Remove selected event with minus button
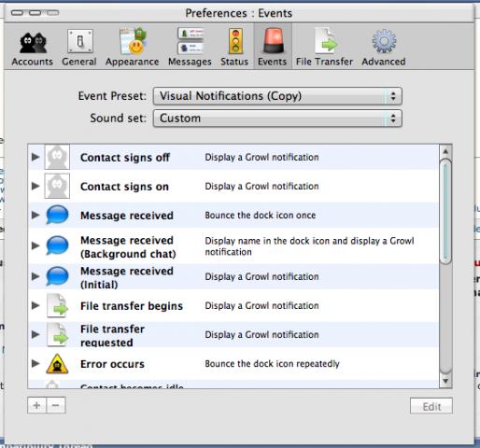The image size is (480, 448). tap(56, 405)
